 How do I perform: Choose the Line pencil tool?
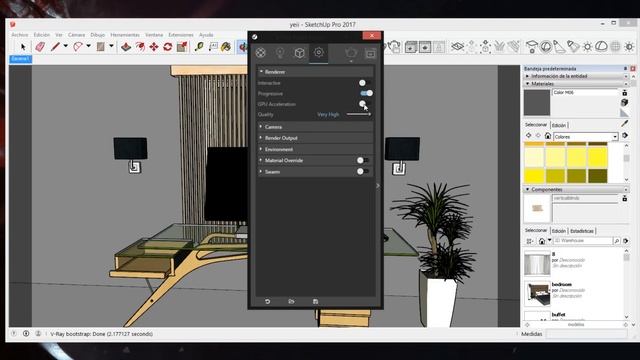55,47
